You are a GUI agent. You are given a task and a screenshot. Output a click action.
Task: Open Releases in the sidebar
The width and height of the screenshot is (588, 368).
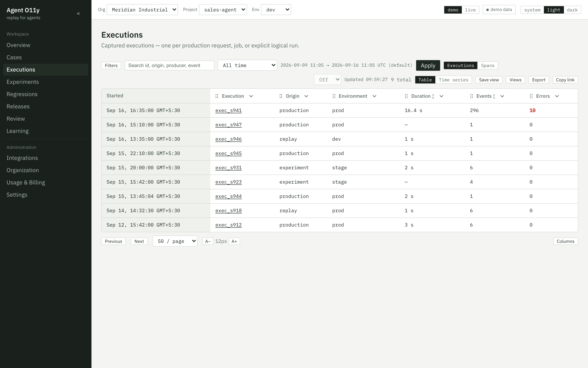(46, 106)
